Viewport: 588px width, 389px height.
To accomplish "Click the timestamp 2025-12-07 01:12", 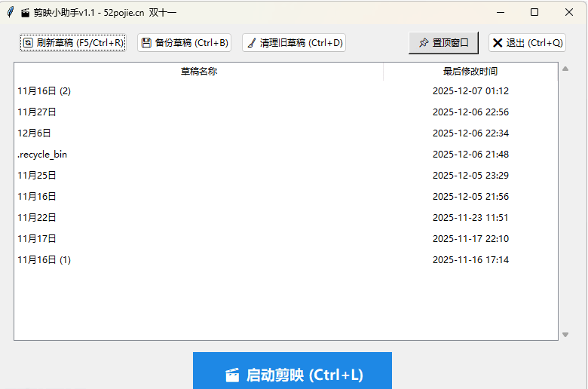I will click(470, 91).
